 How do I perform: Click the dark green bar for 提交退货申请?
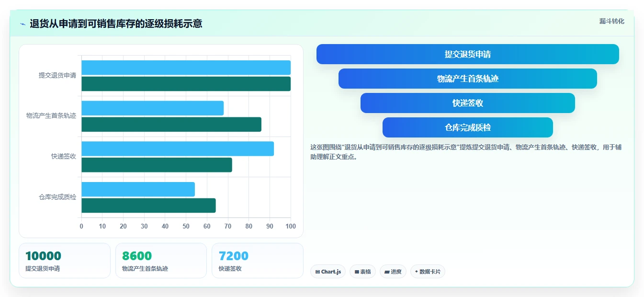click(x=186, y=84)
